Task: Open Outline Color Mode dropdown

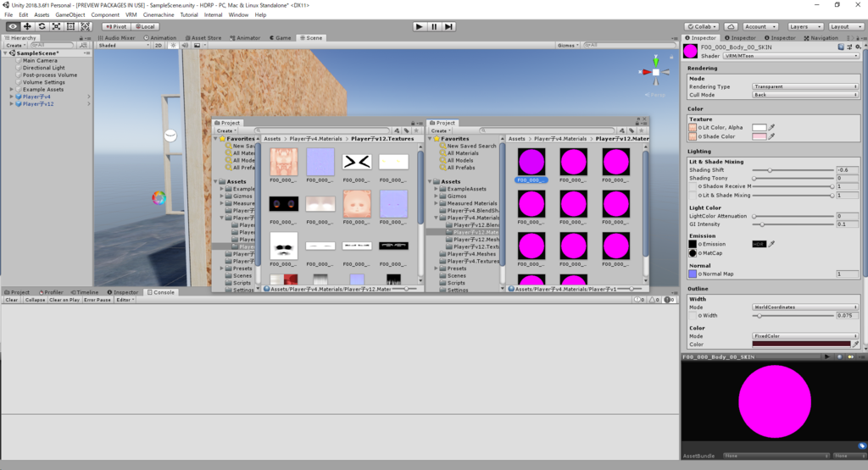Action: pos(805,336)
